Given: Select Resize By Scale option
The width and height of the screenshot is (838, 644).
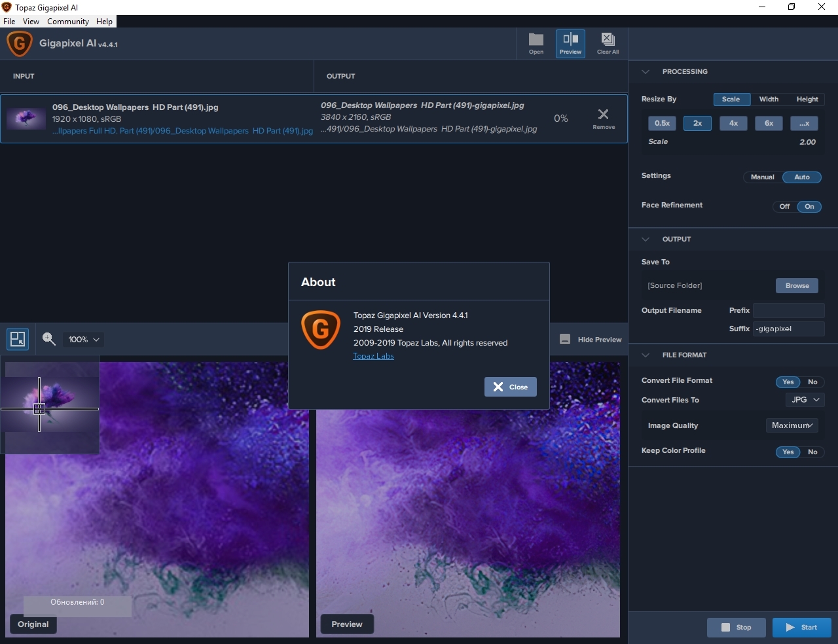Looking at the screenshot, I should (731, 99).
